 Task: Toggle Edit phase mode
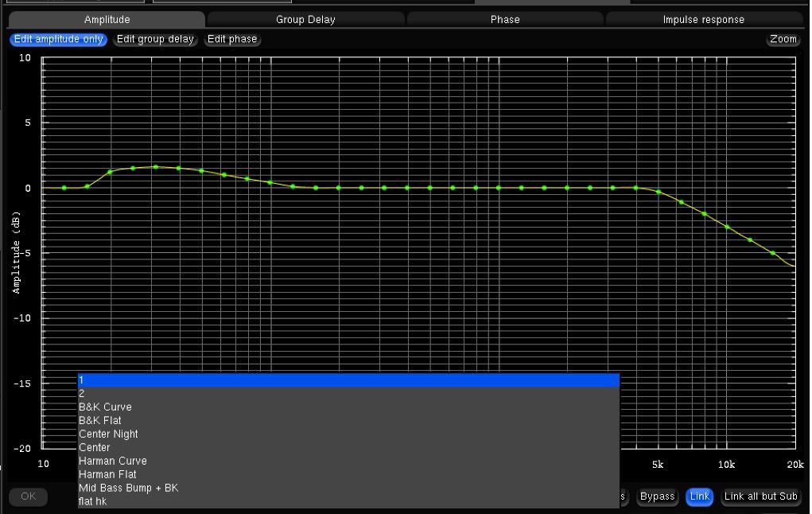232,39
